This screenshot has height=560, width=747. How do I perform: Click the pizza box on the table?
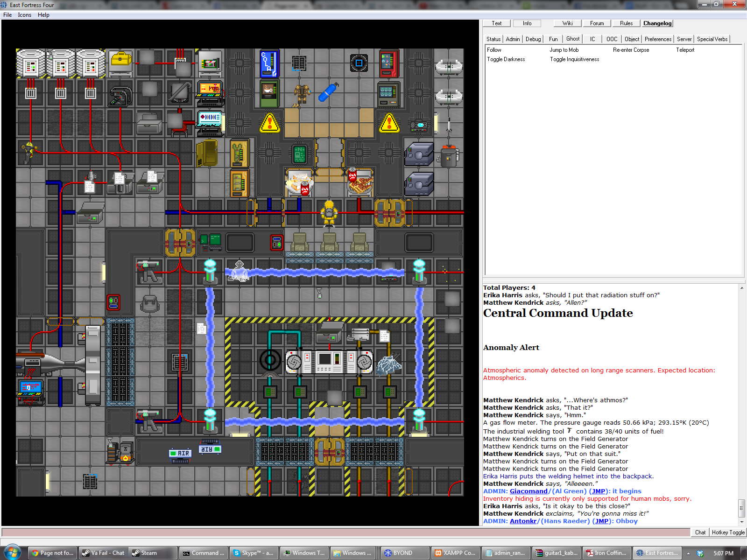[360, 182]
